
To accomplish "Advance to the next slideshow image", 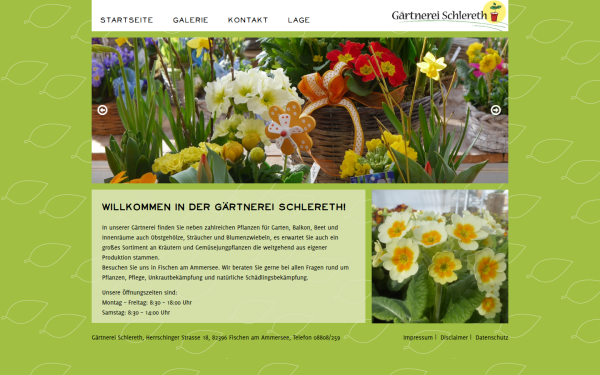I will pyautogui.click(x=496, y=110).
